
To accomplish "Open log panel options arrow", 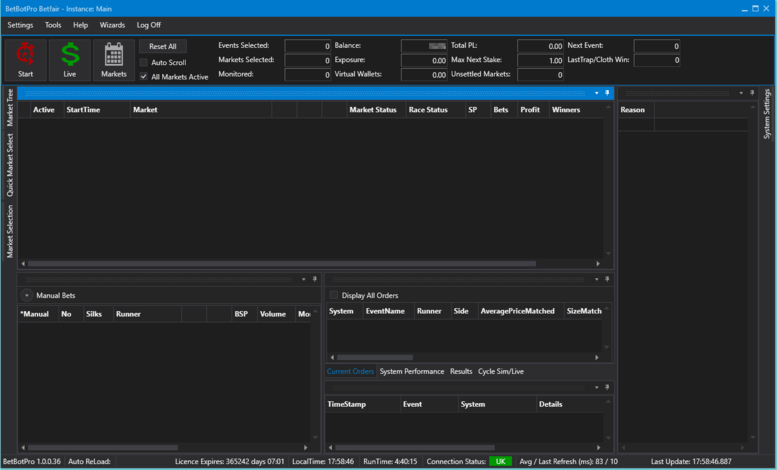I will point(597,387).
